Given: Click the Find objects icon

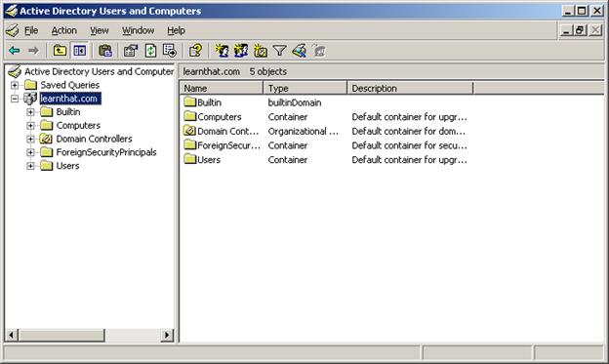Looking at the screenshot, I should coord(299,51).
